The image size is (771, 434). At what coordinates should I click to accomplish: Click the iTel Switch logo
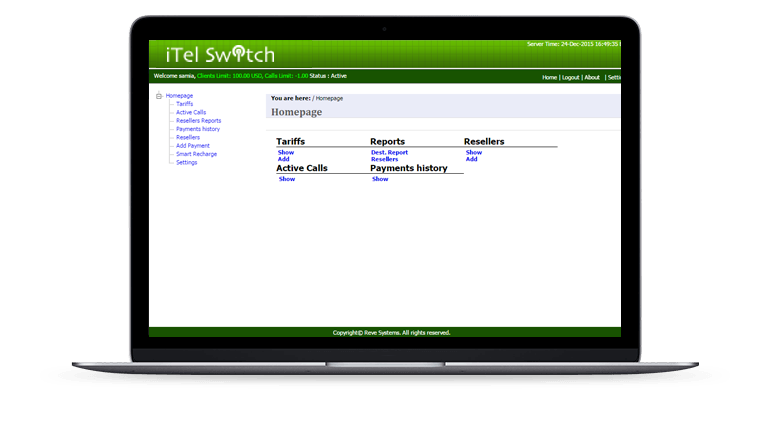(212, 54)
